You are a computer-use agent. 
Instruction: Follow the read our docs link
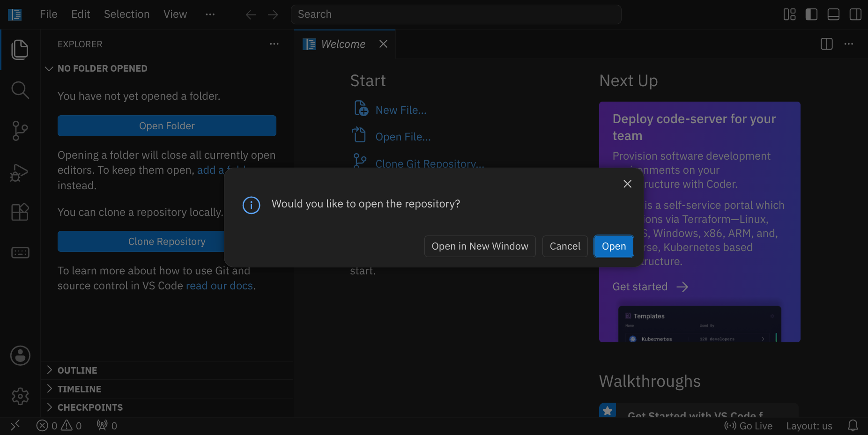(219, 286)
